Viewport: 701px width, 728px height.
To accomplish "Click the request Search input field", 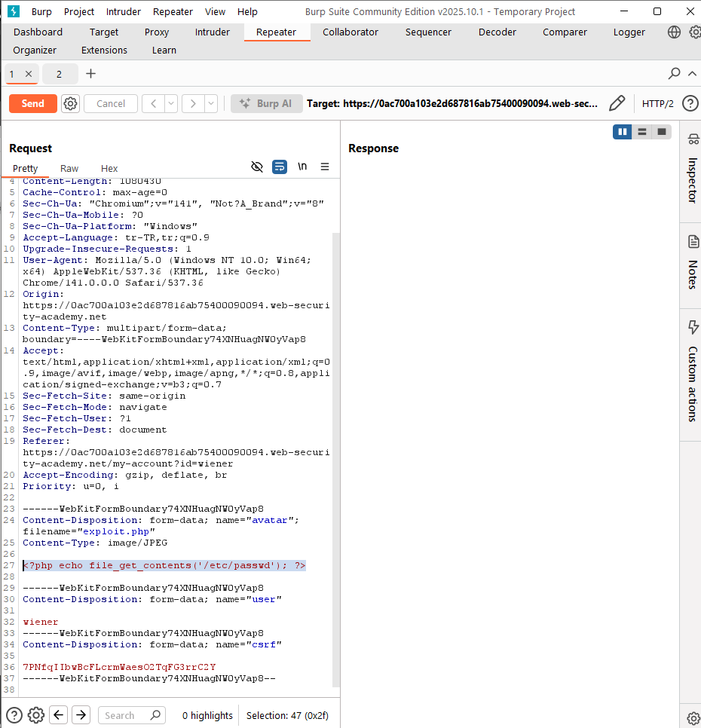I will pos(133,715).
